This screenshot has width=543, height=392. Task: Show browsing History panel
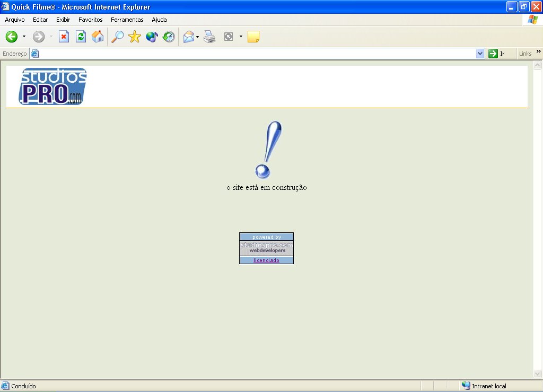pos(169,37)
